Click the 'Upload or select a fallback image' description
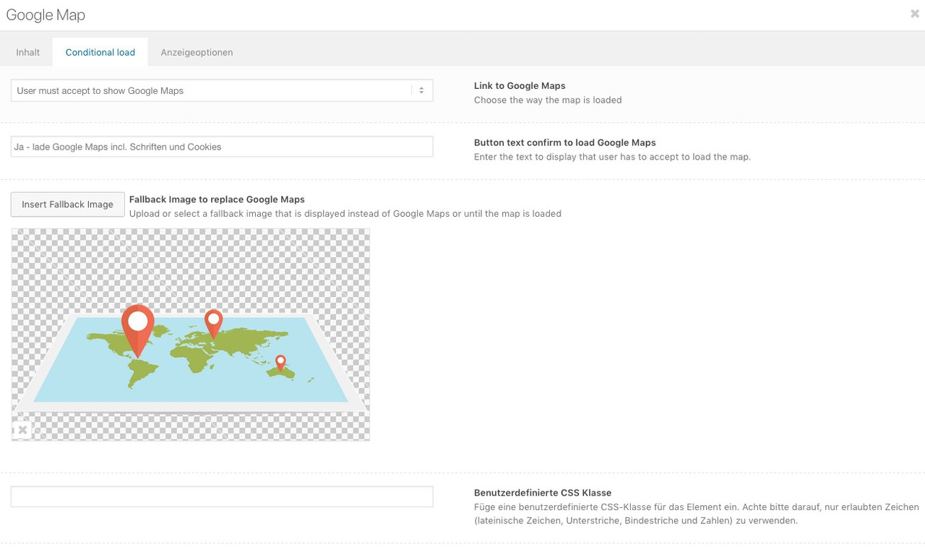925x560 pixels. click(345, 214)
